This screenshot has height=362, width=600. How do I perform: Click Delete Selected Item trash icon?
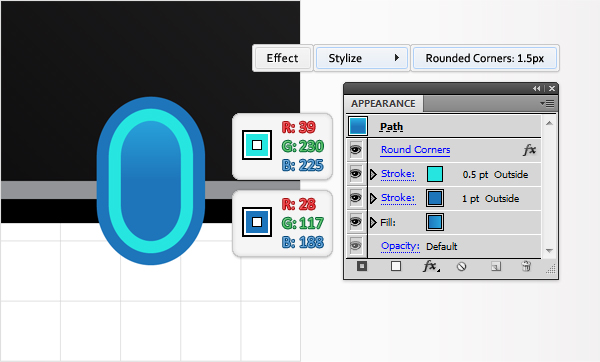pyautogui.click(x=527, y=266)
